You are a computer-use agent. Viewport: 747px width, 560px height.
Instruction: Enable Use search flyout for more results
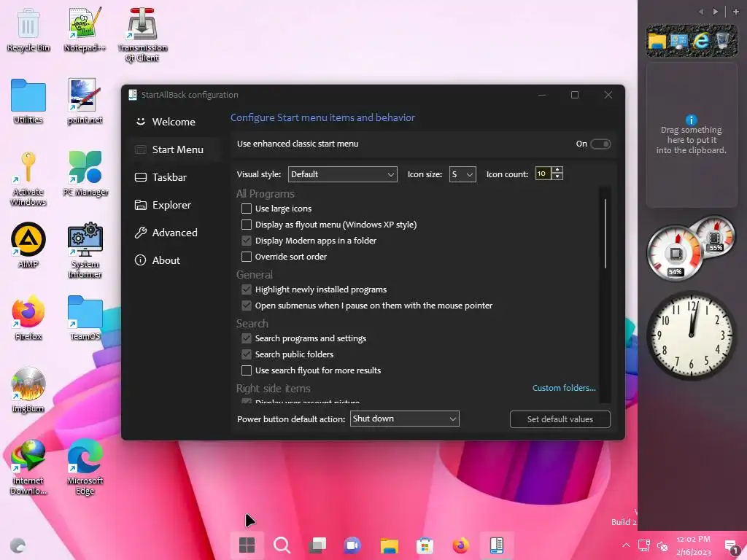[247, 370]
